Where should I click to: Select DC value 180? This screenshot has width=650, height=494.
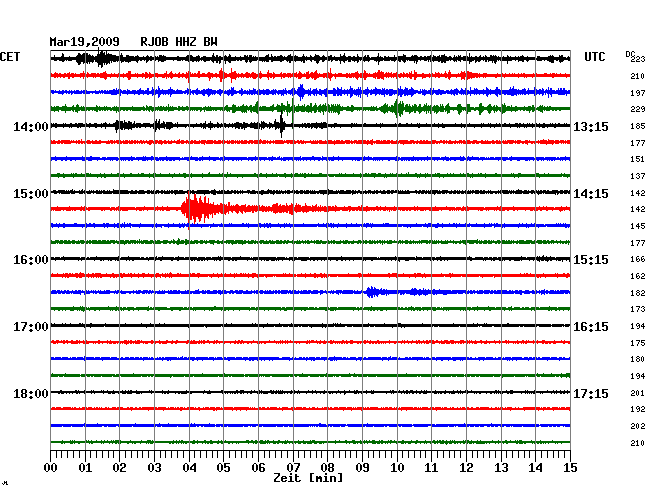tap(638, 359)
